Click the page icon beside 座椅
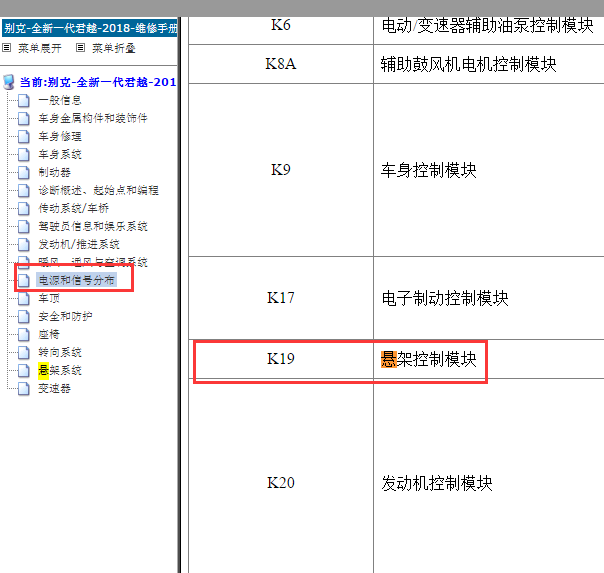Viewport: 604px width, 573px height. pyautogui.click(x=24, y=334)
